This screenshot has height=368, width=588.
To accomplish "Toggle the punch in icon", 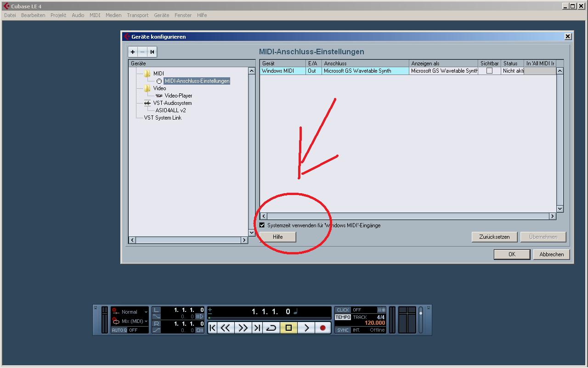I will coord(156,316).
